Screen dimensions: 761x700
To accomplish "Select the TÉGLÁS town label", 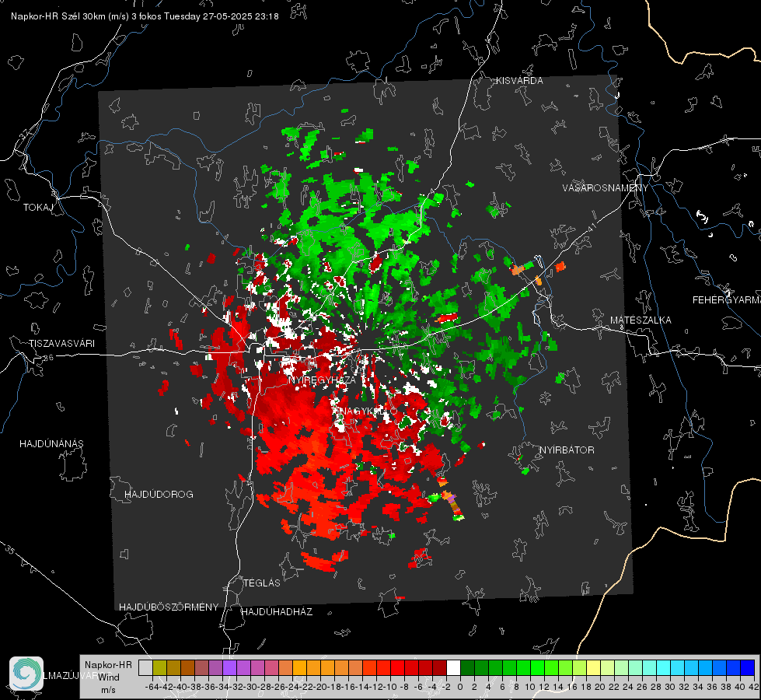I will click(x=262, y=583).
